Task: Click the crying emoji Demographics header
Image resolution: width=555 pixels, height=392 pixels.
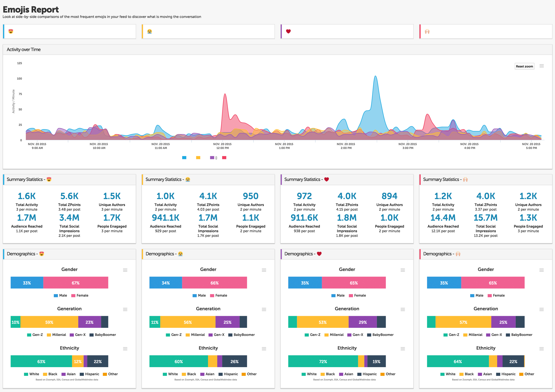Action: pyautogui.click(x=208, y=254)
